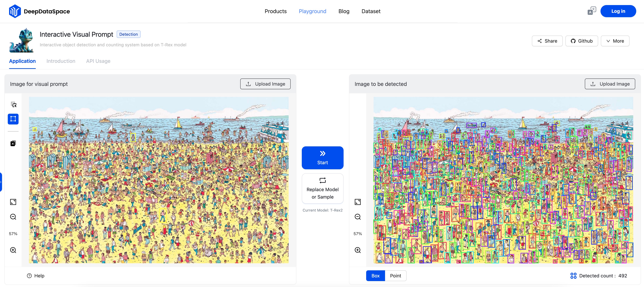
Task: Expand the More dropdown menu
Action: (x=615, y=41)
